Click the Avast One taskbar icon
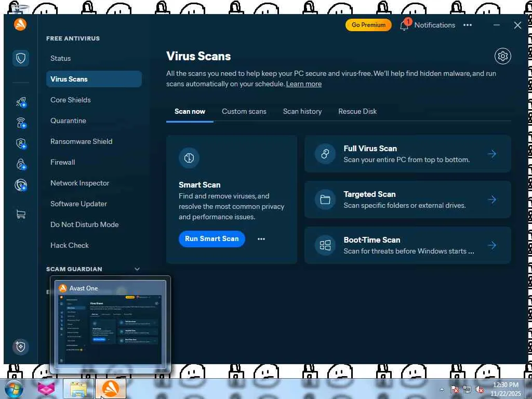The width and height of the screenshot is (532, 399). (111, 389)
